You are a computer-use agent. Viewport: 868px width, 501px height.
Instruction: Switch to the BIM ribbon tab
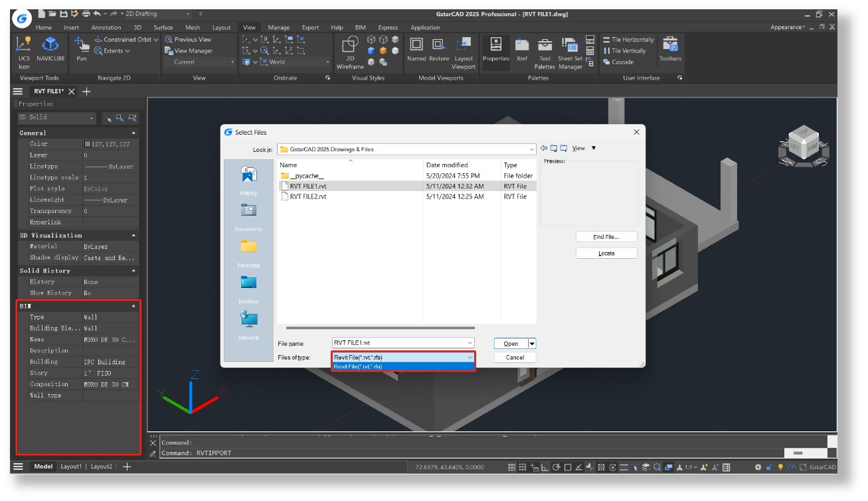click(x=360, y=27)
